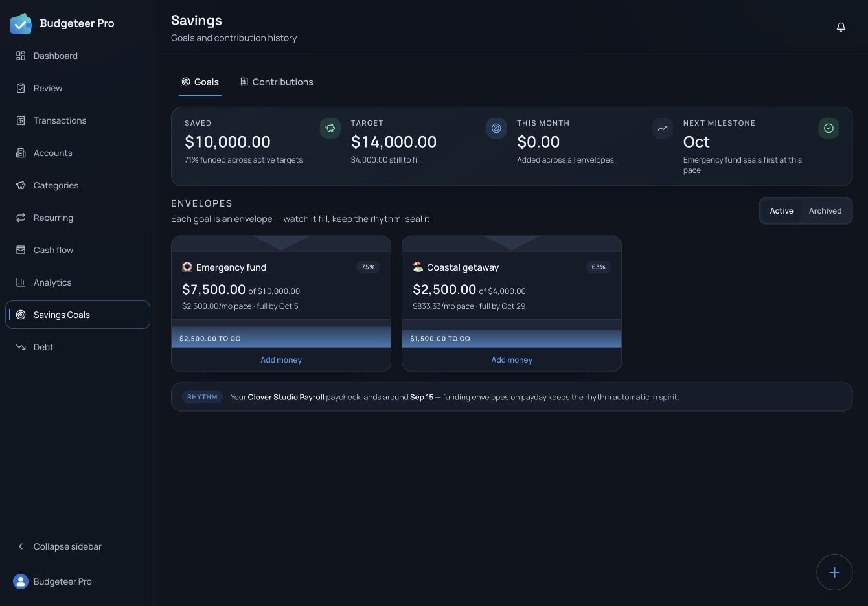Open Dashboard from the sidebar

[x=78, y=56]
